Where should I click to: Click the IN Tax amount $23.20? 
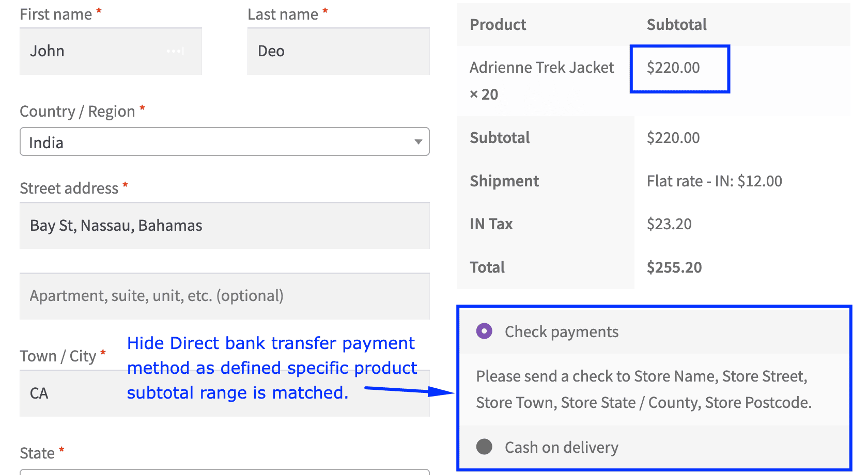pos(669,224)
